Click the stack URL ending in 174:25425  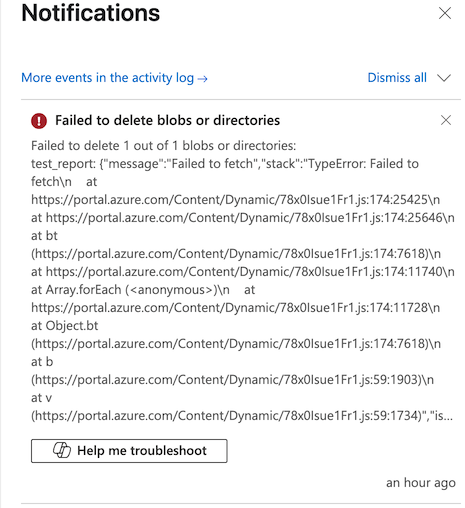[x=235, y=200]
